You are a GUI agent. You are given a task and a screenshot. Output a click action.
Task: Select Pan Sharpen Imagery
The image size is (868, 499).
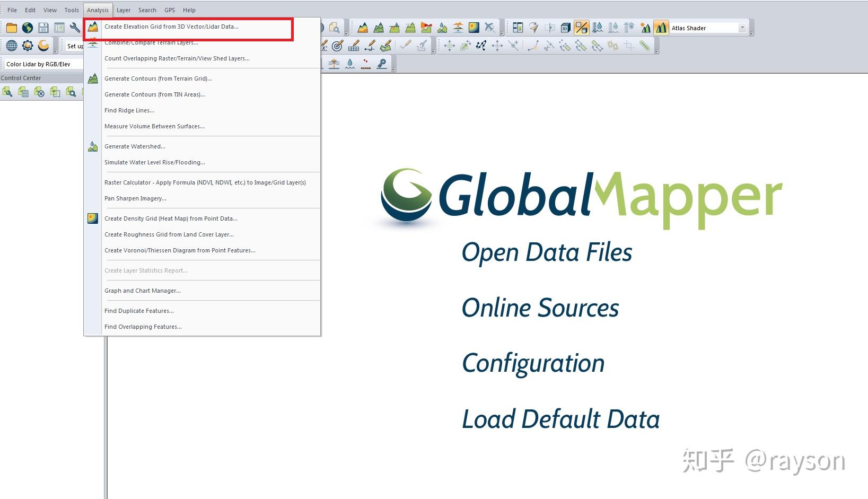[x=202, y=198]
